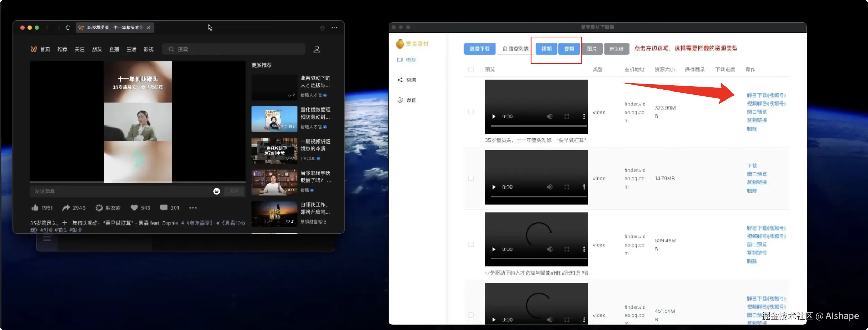Screen dimensions: 868x330
Task: Open the emoji picker in the comment bar
Action: [x=217, y=191]
